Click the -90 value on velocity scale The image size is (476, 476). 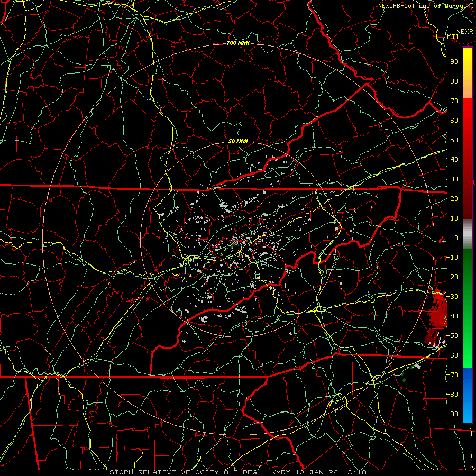[x=452, y=414]
